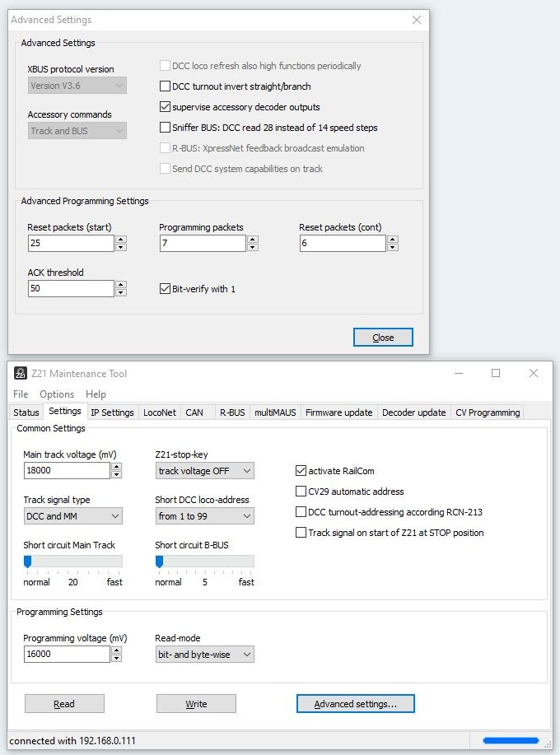
Task: Switch to the CV Programming tab
Action: click(488, 412)
